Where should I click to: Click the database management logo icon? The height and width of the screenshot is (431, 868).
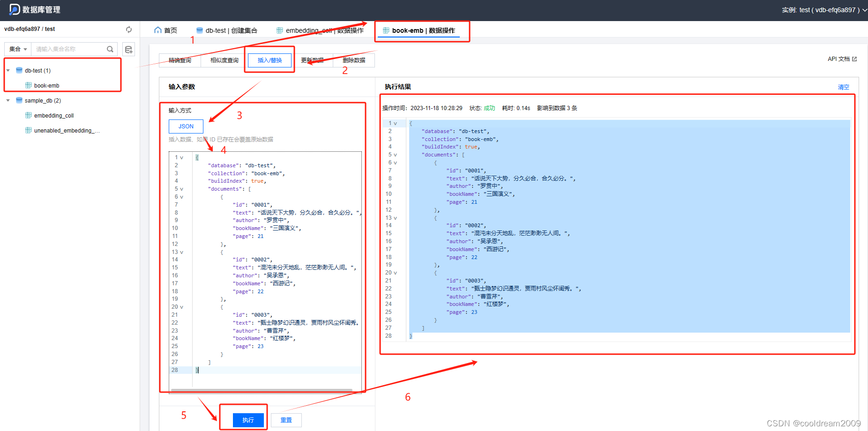(15, 9)
